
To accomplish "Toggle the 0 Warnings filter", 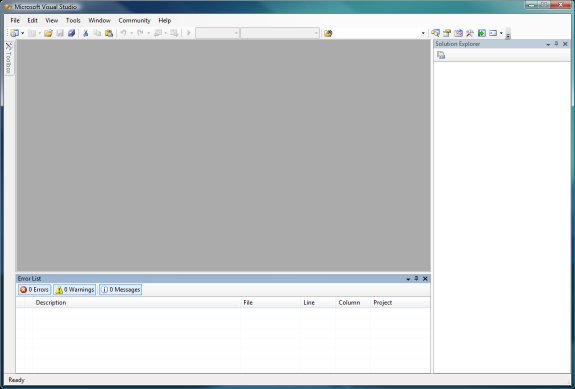I will point(75,290).
